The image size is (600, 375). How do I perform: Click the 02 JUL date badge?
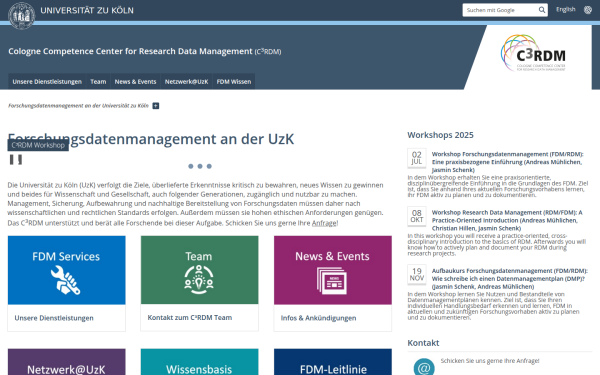tap(417, 158)
